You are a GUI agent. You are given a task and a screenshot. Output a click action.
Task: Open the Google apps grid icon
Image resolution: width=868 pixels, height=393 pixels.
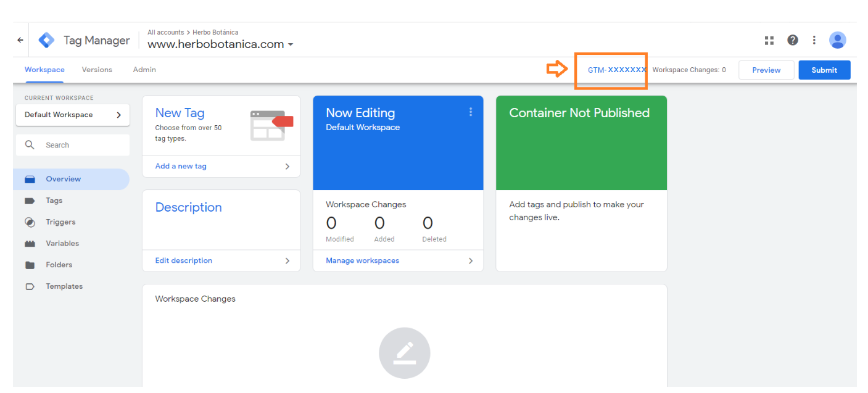[769, 40]
